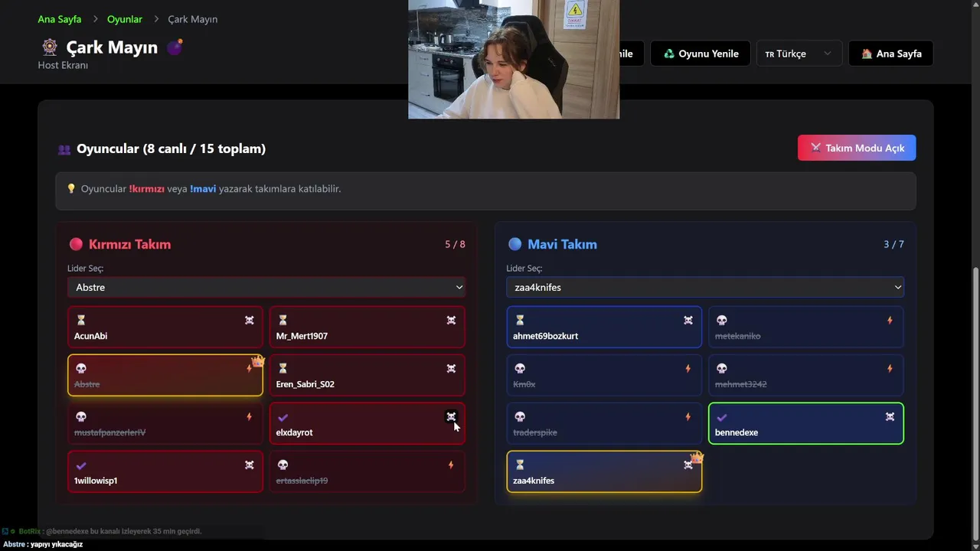
Task: Eliminate ahmet69bozkurt with skull-crossbones icon
Action: click(x=688, y=320)
